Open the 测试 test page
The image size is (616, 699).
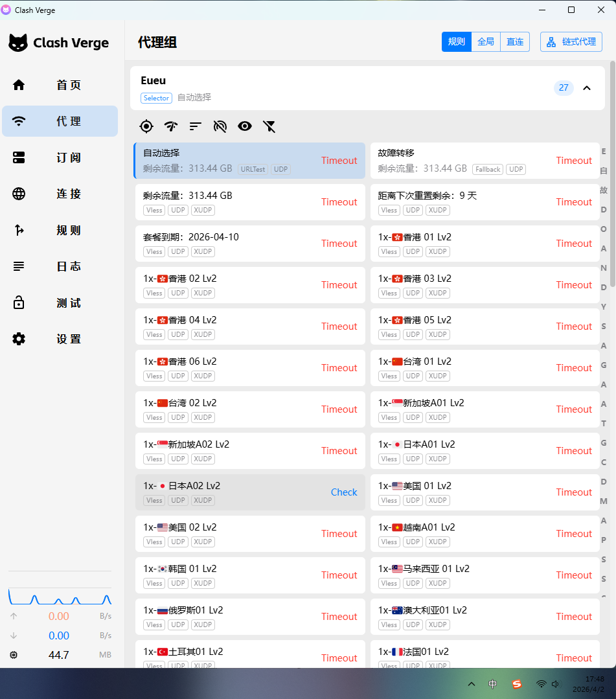(x=60, y=303)
